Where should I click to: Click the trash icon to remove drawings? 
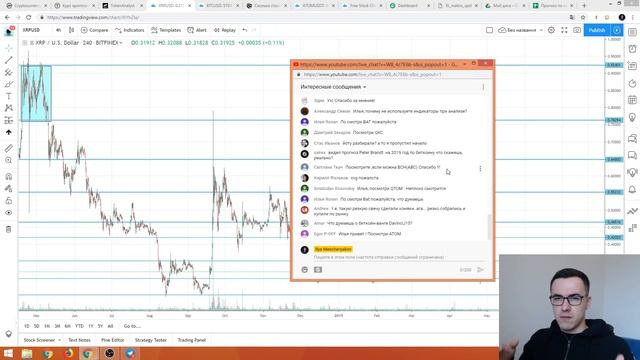pyautogui.click(x=9, y=229)
